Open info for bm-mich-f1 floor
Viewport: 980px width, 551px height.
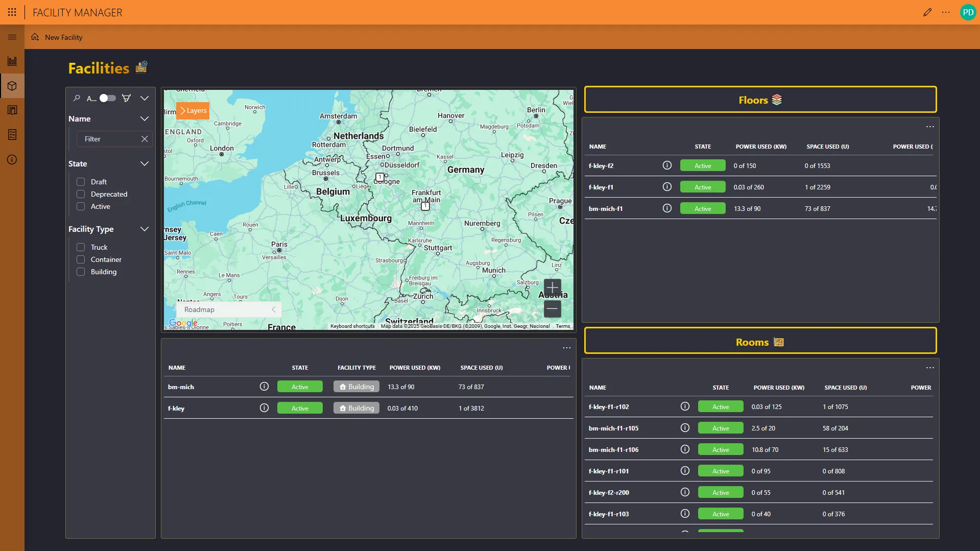[x=667, y=208]
